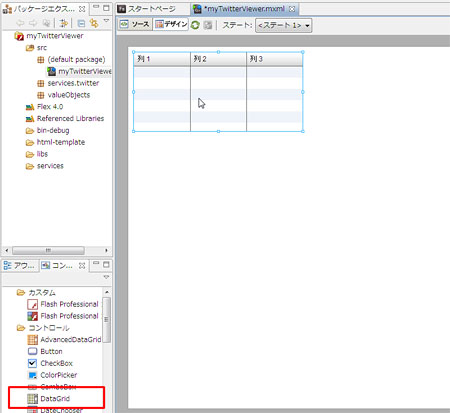Viewport: 450px width, 413px height.
Task: Click the Components list vertical scrollbar thumb
Action: [x=107, y=320]
